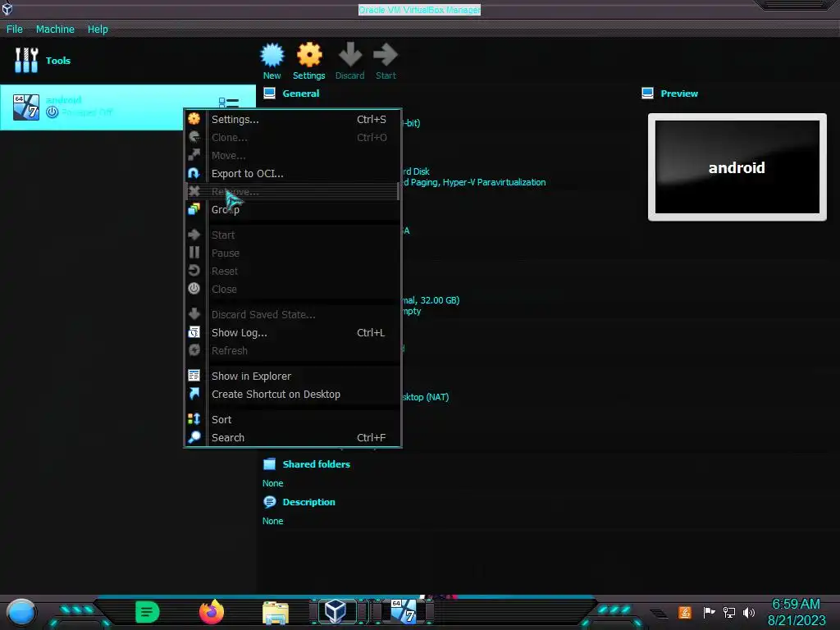
Task: Open File Explorer from the taskbar
Action: tap(276, 613)
